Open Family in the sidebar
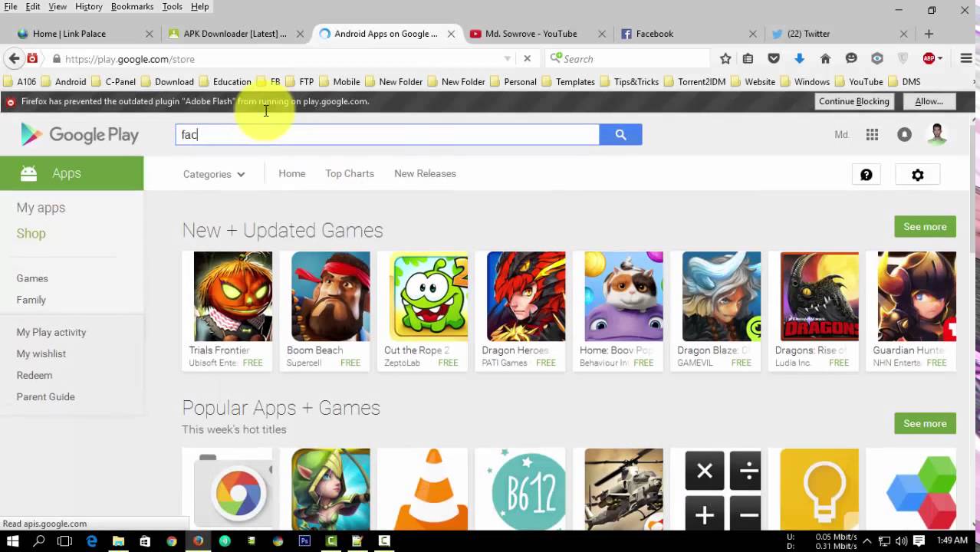The height and width of the screenshot is (552, 980). click(31, 300)
